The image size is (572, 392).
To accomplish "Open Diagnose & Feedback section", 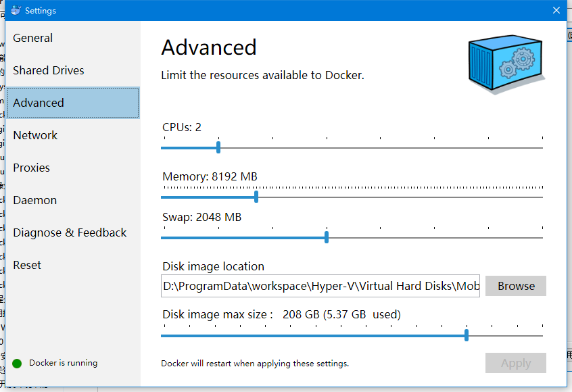I will point(73,232).
